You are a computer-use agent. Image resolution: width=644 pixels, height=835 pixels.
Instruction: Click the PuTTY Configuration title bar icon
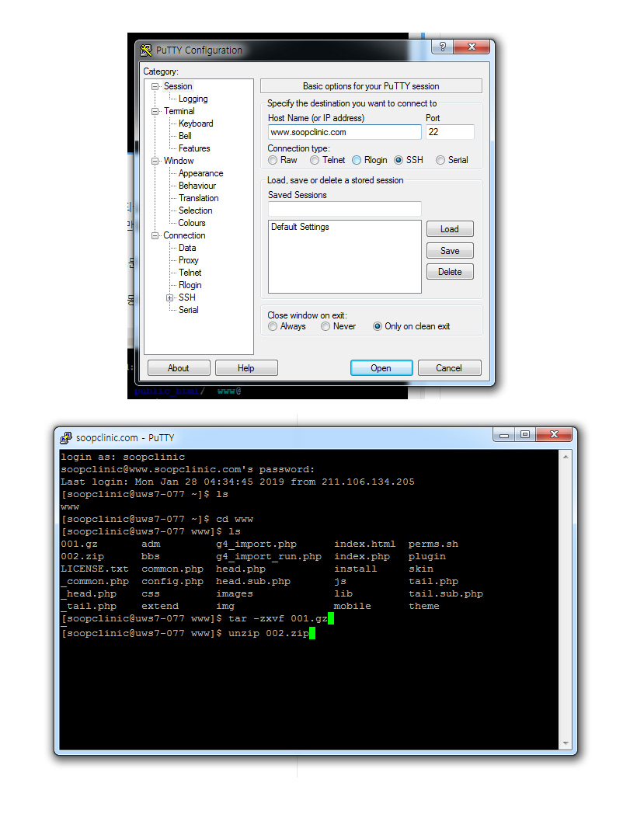[x=146, y=50]
